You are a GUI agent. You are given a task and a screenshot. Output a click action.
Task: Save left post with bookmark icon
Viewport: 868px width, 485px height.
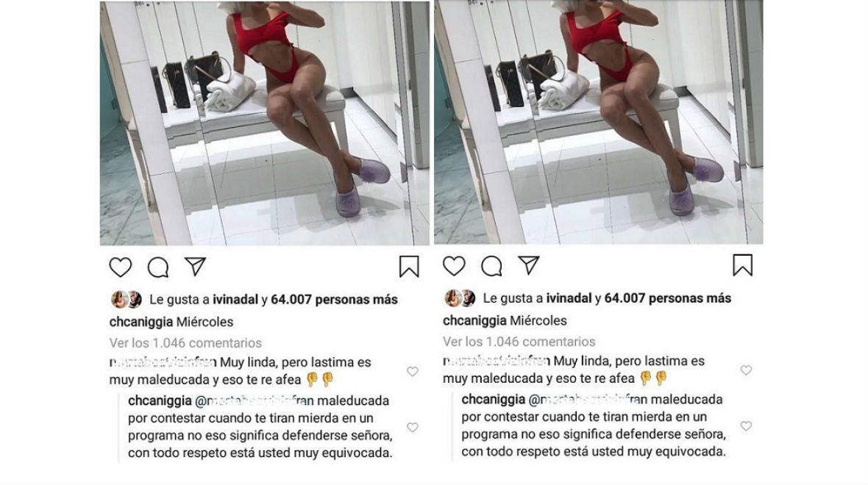coord(409,267)
